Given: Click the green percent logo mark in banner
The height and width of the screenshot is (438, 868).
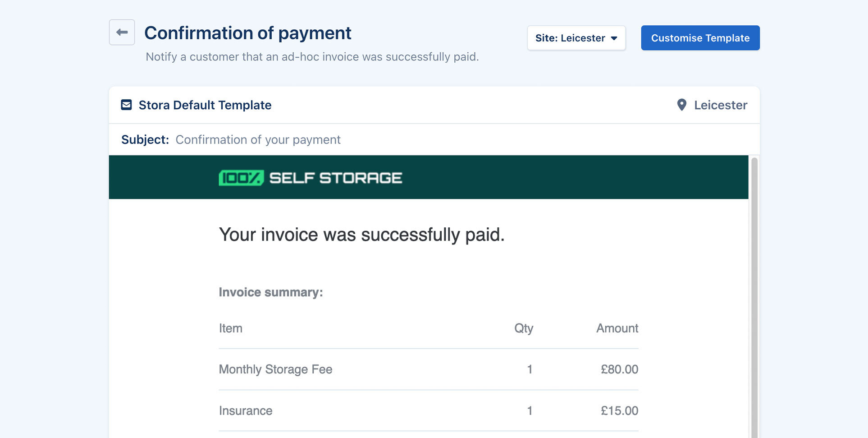Looking at the screenshot, I should tap(240, 177).
